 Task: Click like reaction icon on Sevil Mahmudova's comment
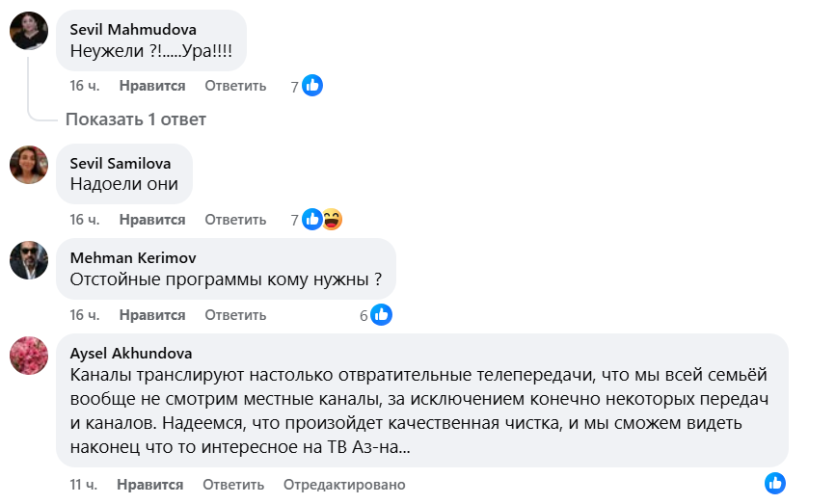pos(312,86)
